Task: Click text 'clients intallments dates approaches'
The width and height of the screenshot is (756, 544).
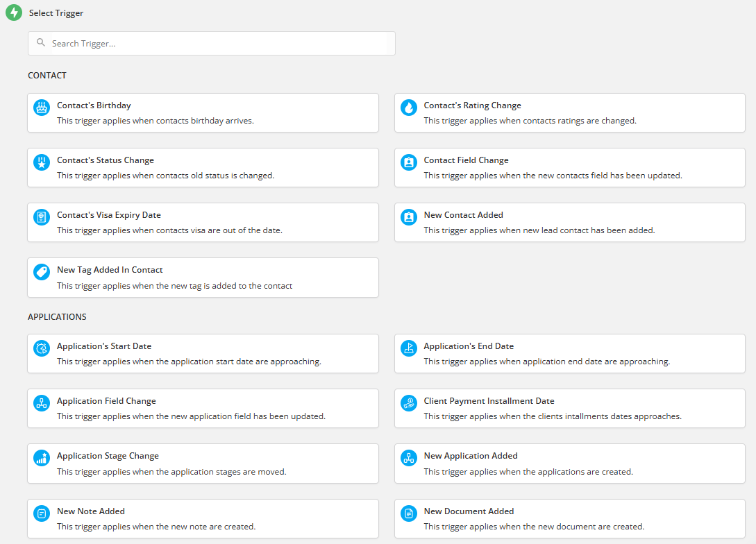Action: coord(609,417)
